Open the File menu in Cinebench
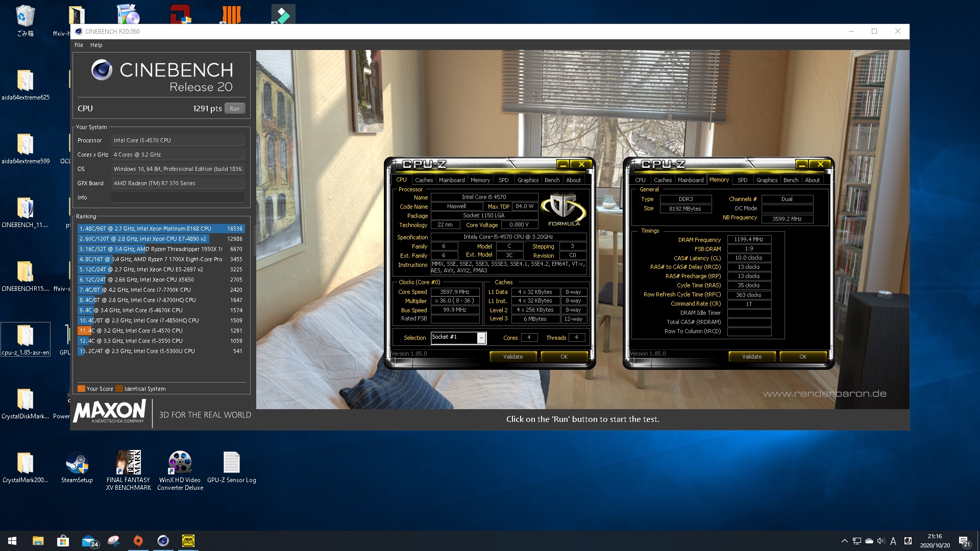980x551 pixels. (x=79, y=45)
